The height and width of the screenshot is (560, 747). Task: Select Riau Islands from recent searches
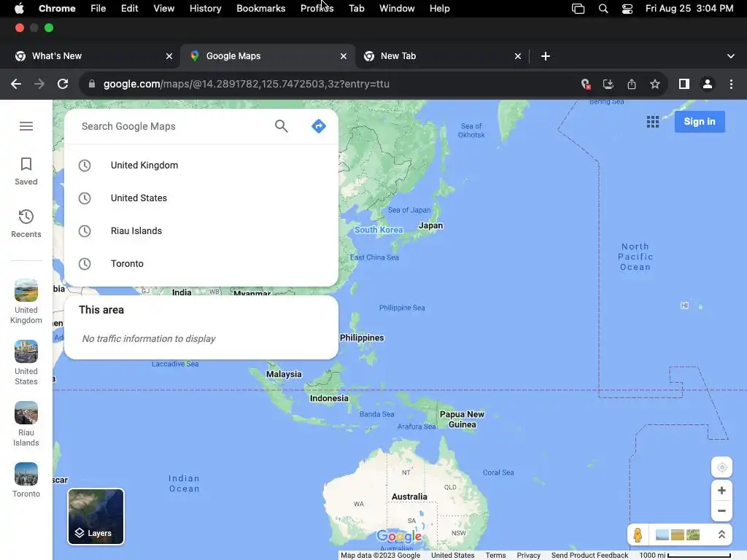coord(201,231)
